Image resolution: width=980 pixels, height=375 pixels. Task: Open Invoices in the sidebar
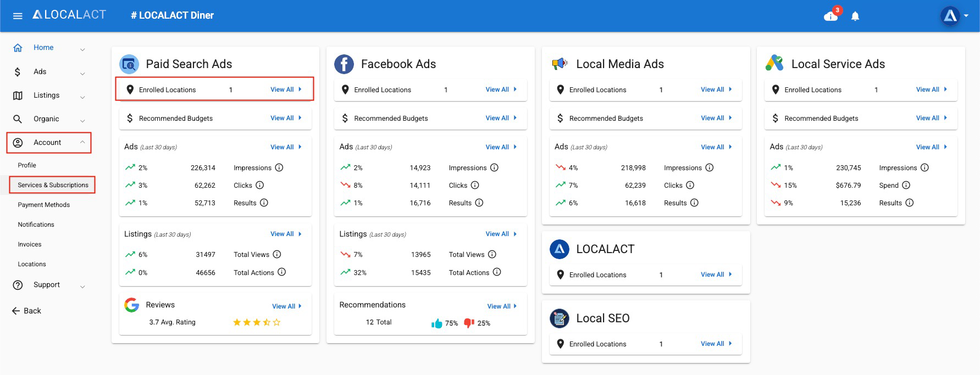point(30,244)
